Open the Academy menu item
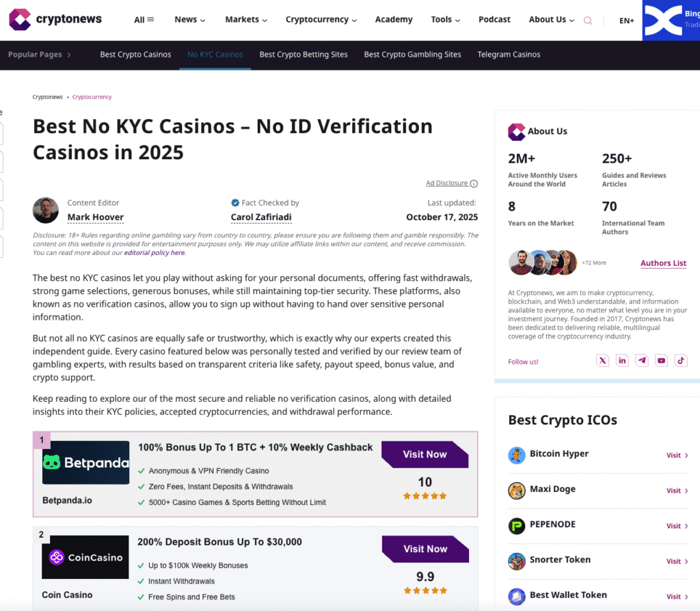The height and width of the screenshot is (611, 700). tap(394, 20)
